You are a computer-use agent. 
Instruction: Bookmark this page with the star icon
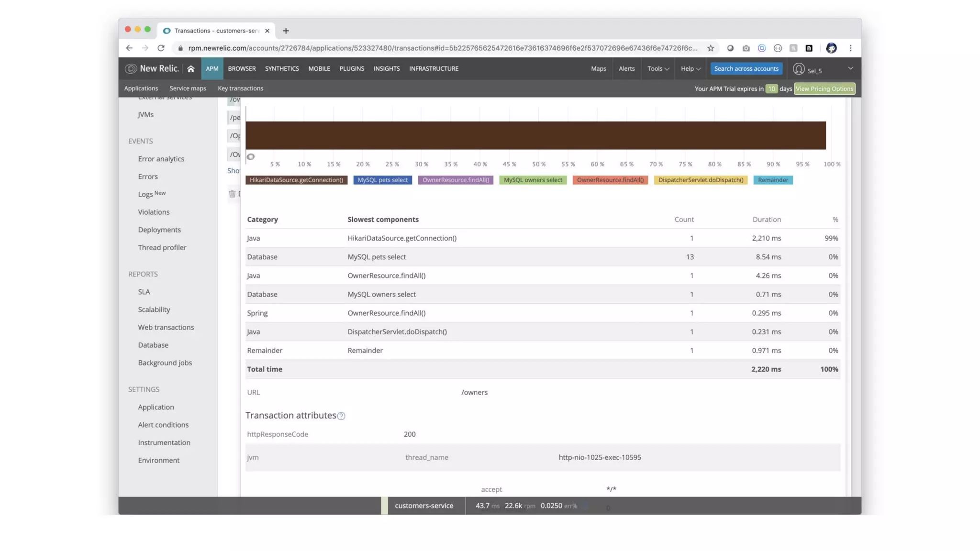[x=711, y=48]
